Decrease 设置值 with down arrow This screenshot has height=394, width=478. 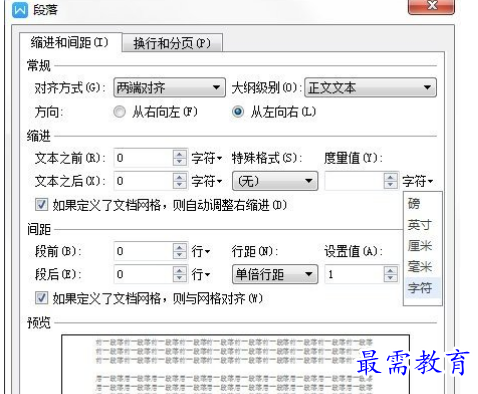pos(390,278)
